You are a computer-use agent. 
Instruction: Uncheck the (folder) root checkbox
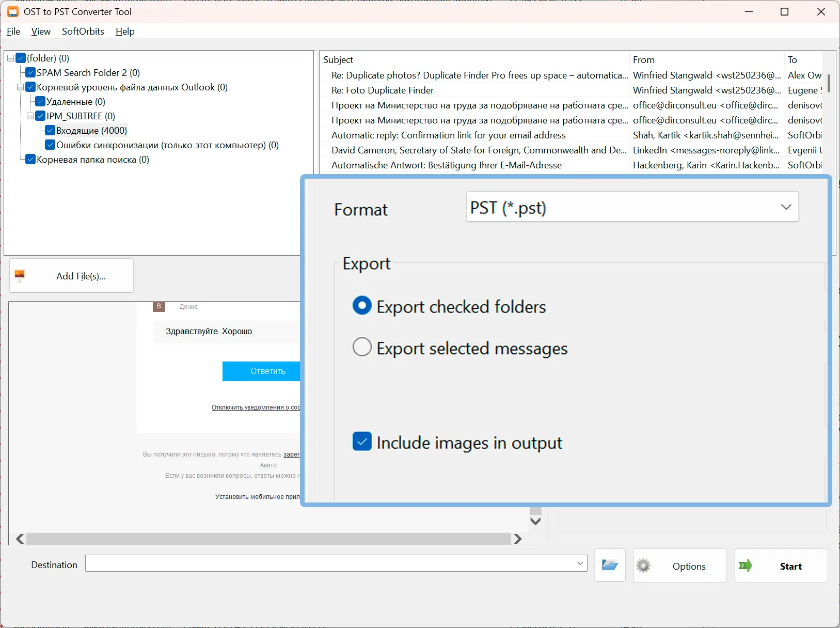[21, 58]
